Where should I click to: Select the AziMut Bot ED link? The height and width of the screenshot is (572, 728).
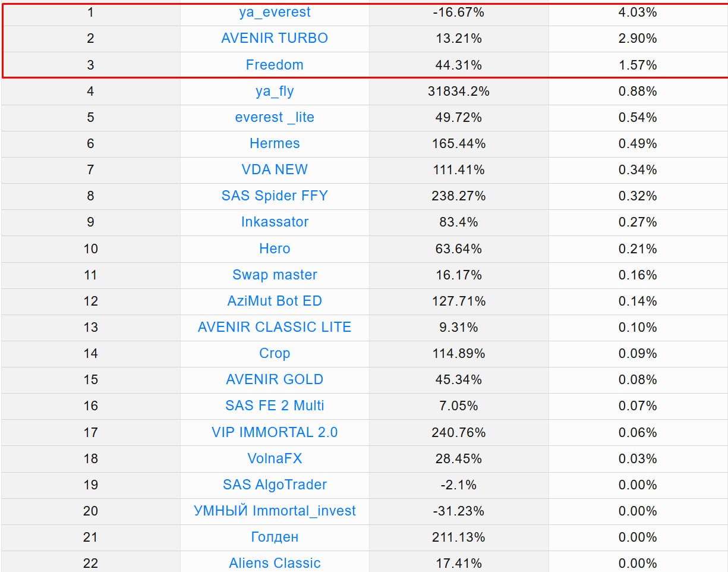coord(275,301)
